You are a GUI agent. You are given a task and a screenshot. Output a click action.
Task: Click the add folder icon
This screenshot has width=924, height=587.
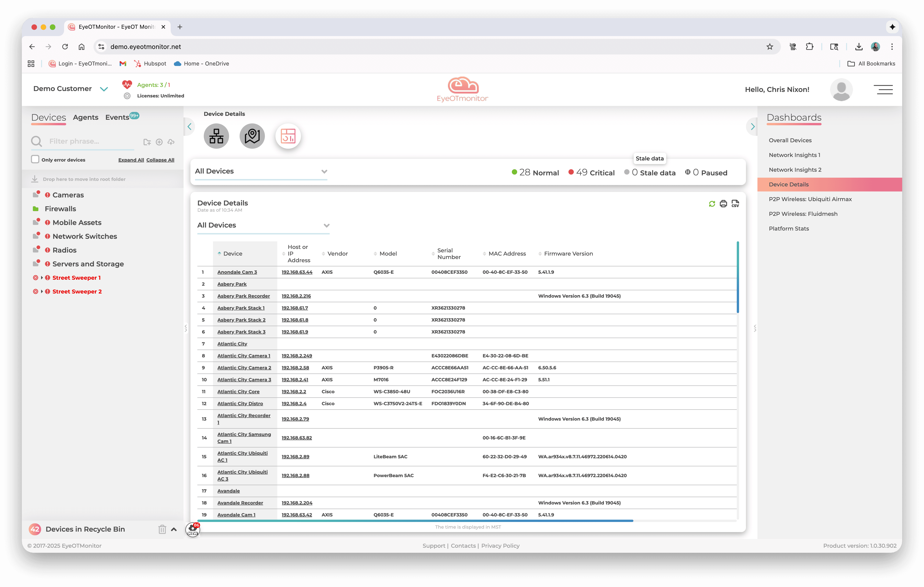coord(147,142)
